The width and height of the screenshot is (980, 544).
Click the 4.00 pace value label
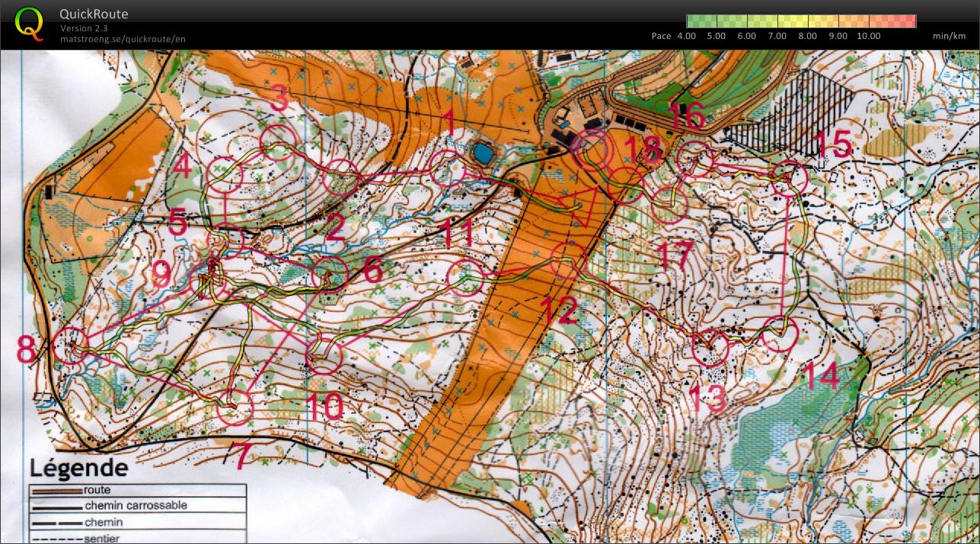686,36
